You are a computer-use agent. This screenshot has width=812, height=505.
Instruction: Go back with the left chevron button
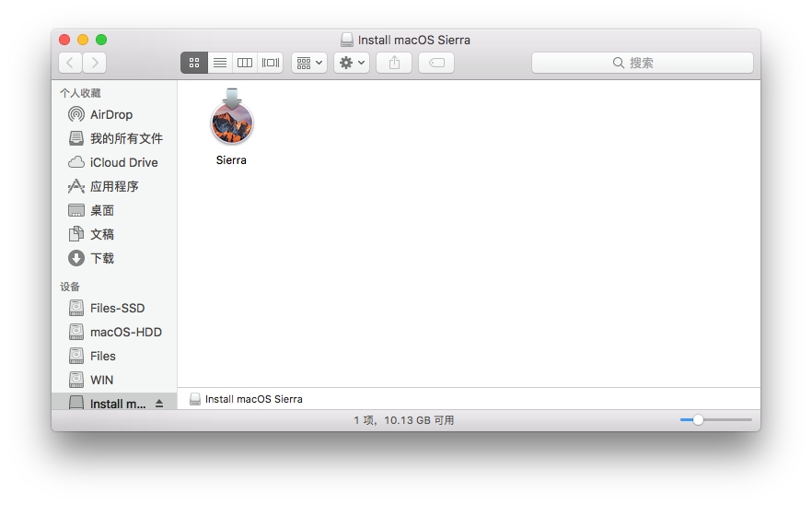click(x=70, y=63)
